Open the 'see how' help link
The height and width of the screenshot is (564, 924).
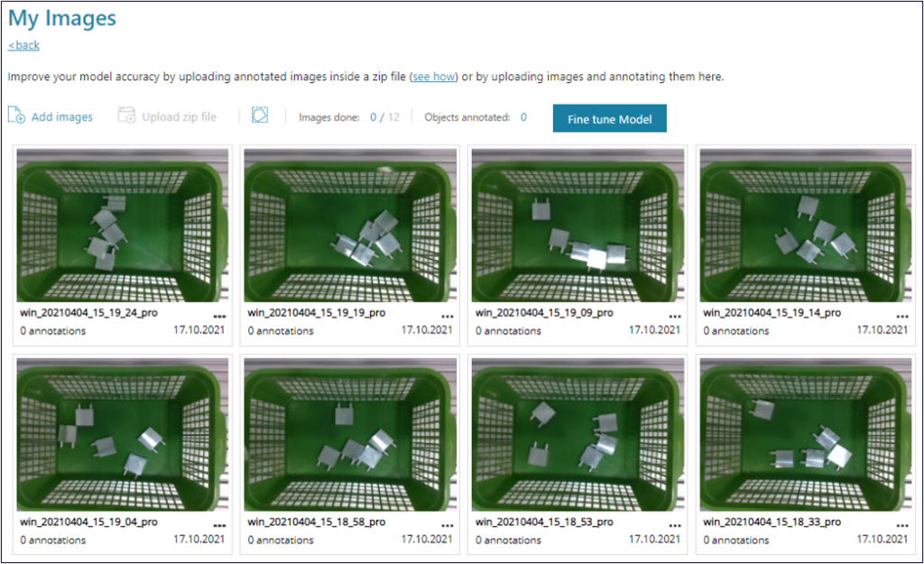point(434,77)
